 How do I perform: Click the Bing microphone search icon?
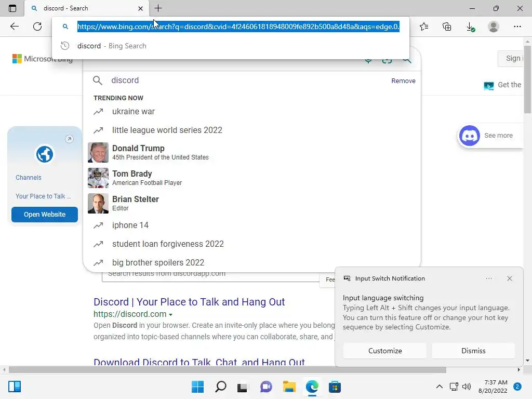click(368, 61)
